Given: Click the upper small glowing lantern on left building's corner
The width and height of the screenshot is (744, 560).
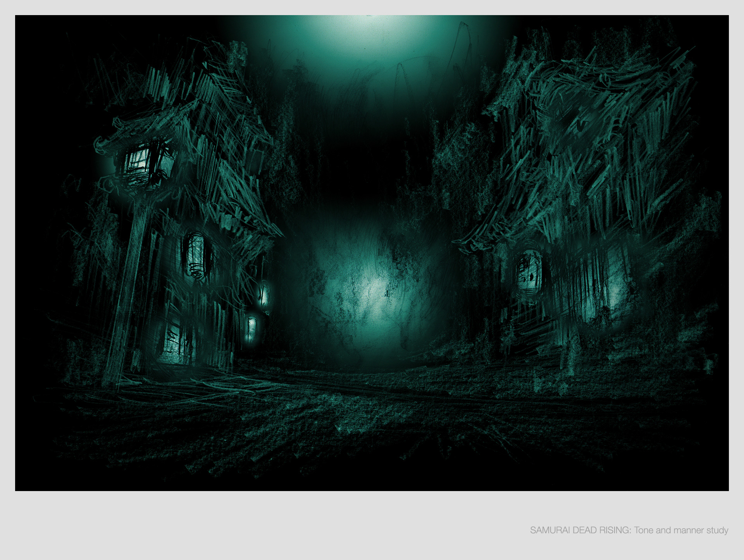Looking at the screenshot, I should point(264,294).
